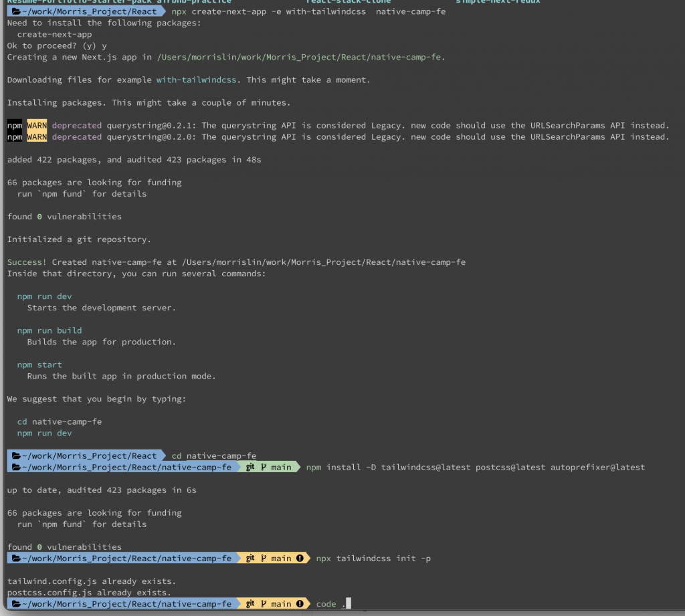Viewport: 685px width, 616px height.
Task: Click exclamation status icon in 'npx tailwindcss init' prompt
Action: 300,558
